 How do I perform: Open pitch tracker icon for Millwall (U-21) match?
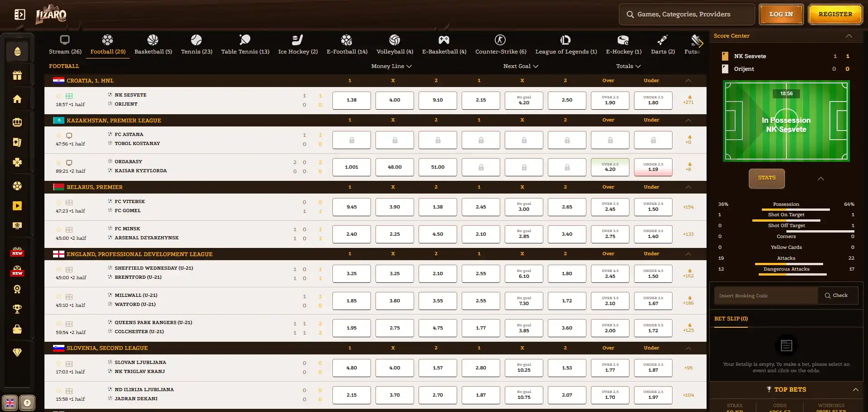pyautogui.click(x=69, y=297)
